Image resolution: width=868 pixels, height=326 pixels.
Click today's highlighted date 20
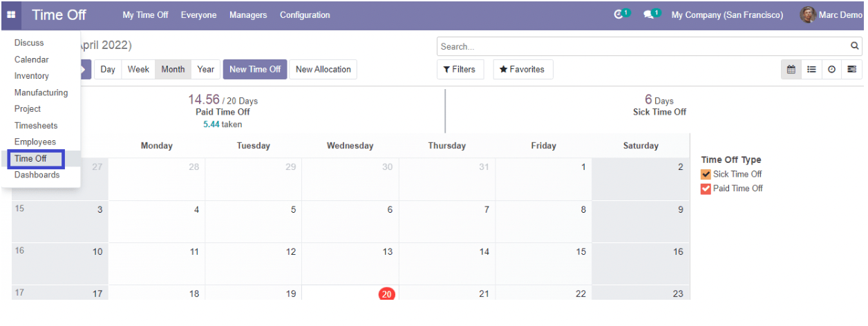click(386, 294)
